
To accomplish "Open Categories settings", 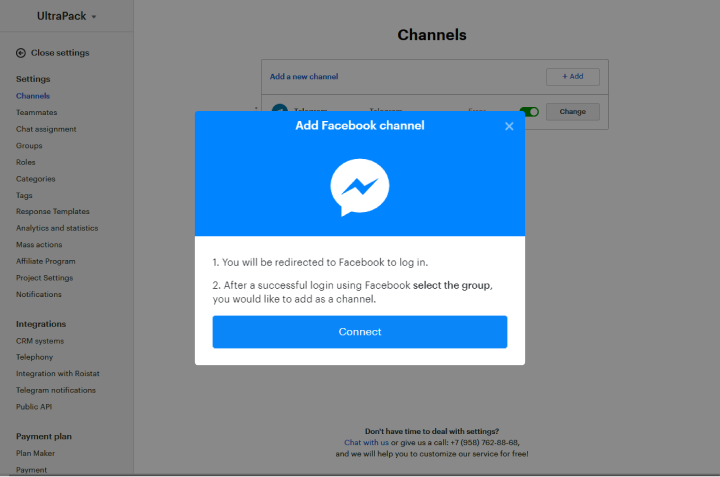I will [35, 179].
